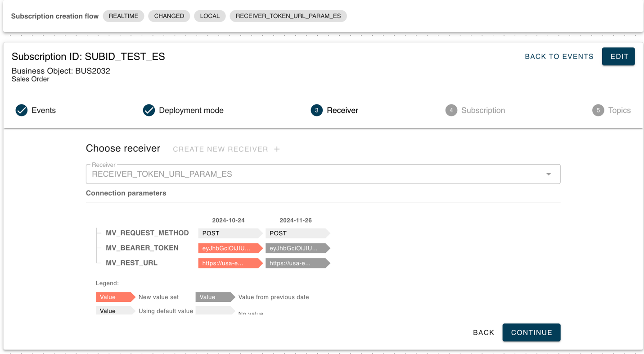The height and width of the screenshot is (354, 644).
Task: Click the REALTIME chip
Action: (x=123, y=16)
